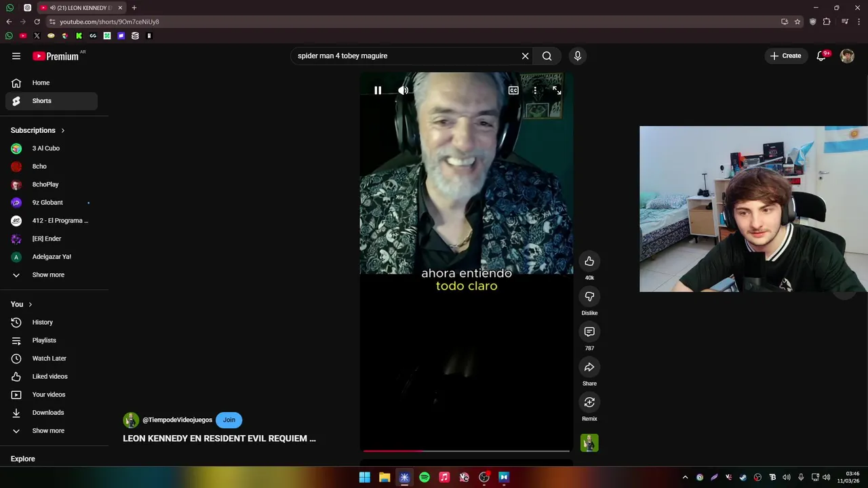Clear the search text with X

point(525,56)
